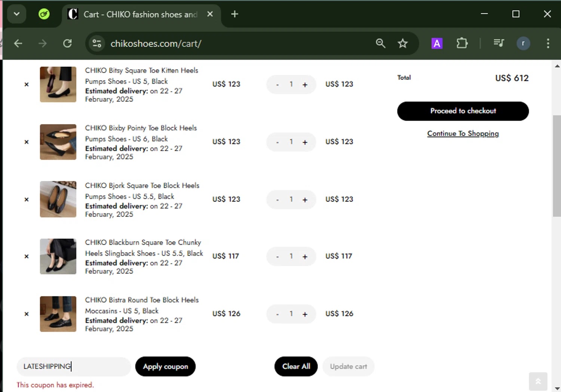Decrease quantity of Bistra Moccasins
Screen dimensions: 561x392
point(278,314)
